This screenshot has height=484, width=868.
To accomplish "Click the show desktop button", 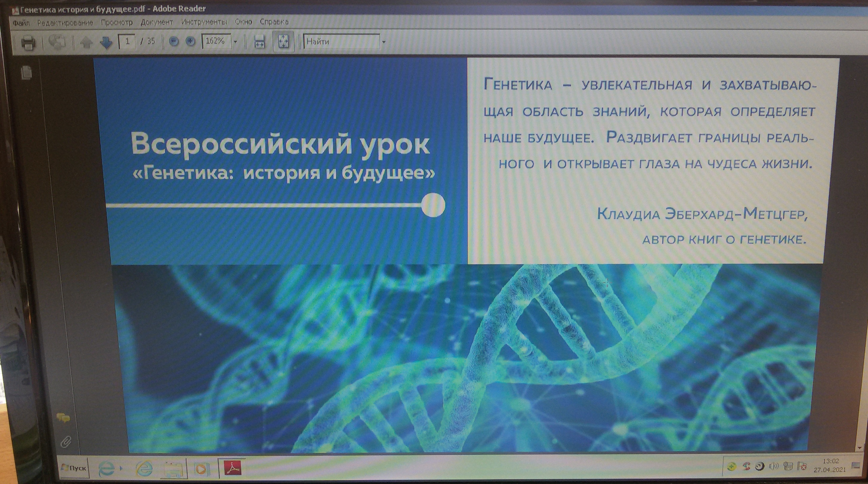I will (x=855, y=466).
